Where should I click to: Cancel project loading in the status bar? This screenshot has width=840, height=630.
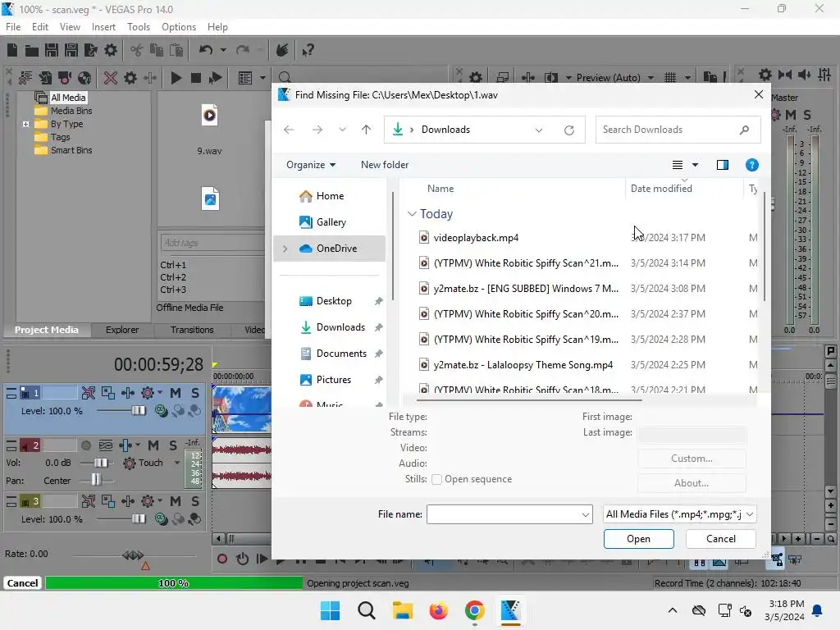(x=22, y=583)
